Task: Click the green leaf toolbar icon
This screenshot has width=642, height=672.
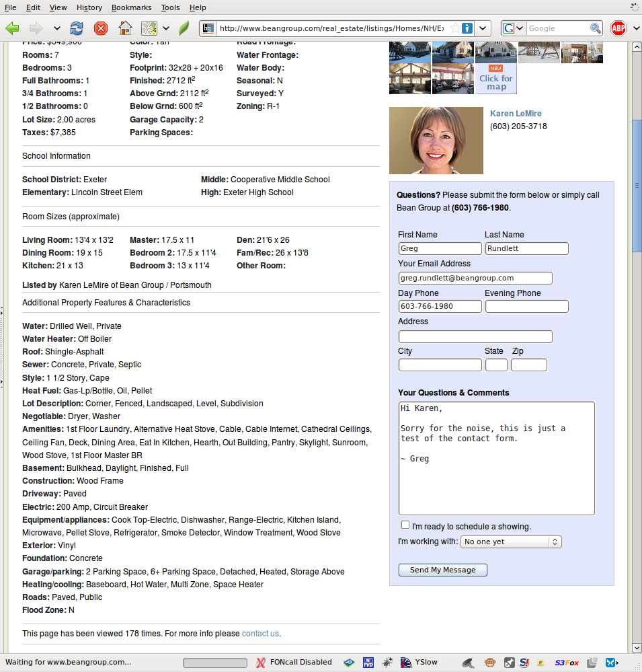Action: click(184, 28)
